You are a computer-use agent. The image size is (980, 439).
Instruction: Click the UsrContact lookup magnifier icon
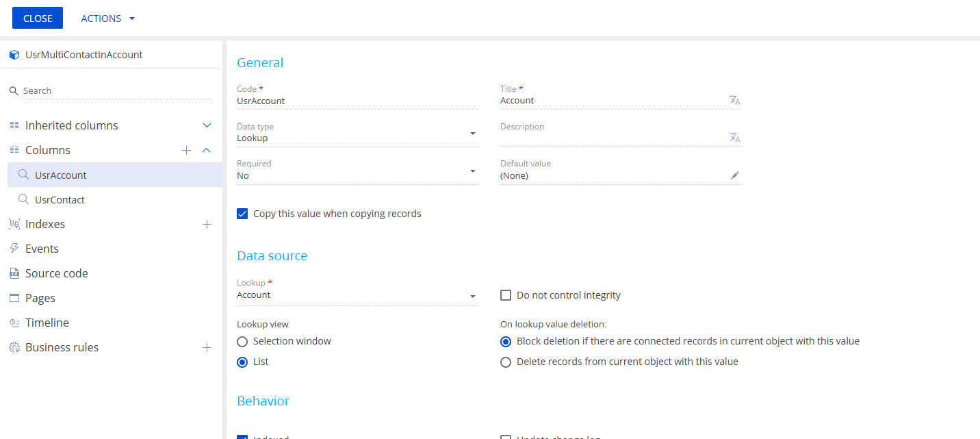pos(24,199)
